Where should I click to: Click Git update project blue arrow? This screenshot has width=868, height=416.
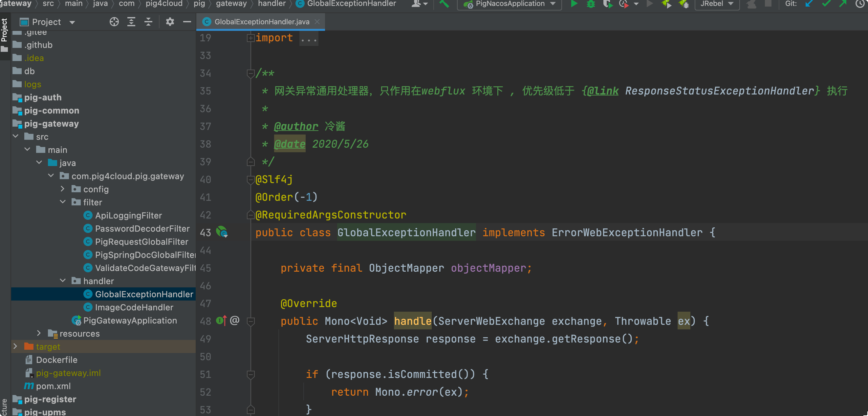(808, 4)
